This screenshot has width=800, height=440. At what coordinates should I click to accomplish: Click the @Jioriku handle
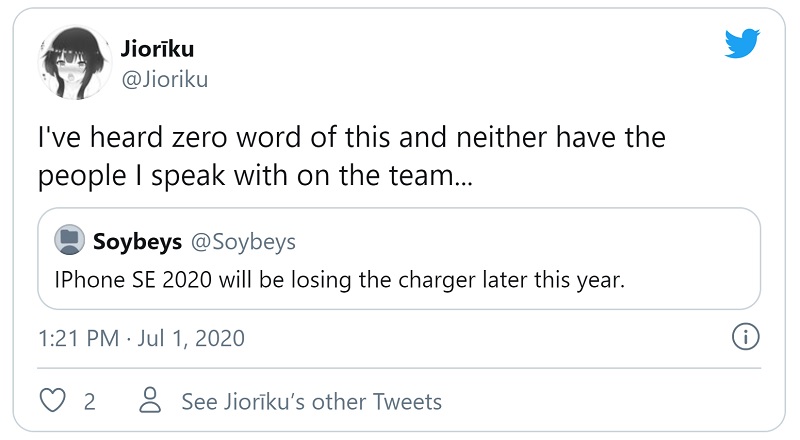tap(164, 79)
